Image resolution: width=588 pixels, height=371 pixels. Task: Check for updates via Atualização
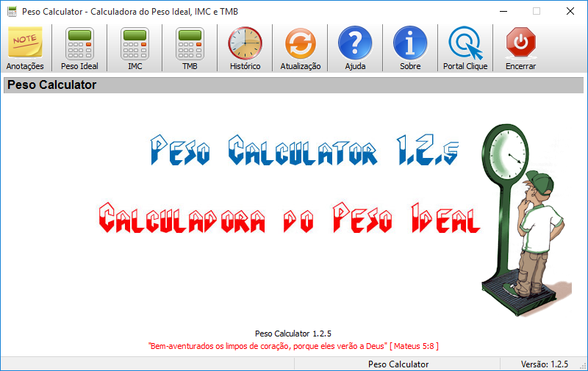(300, 48)
